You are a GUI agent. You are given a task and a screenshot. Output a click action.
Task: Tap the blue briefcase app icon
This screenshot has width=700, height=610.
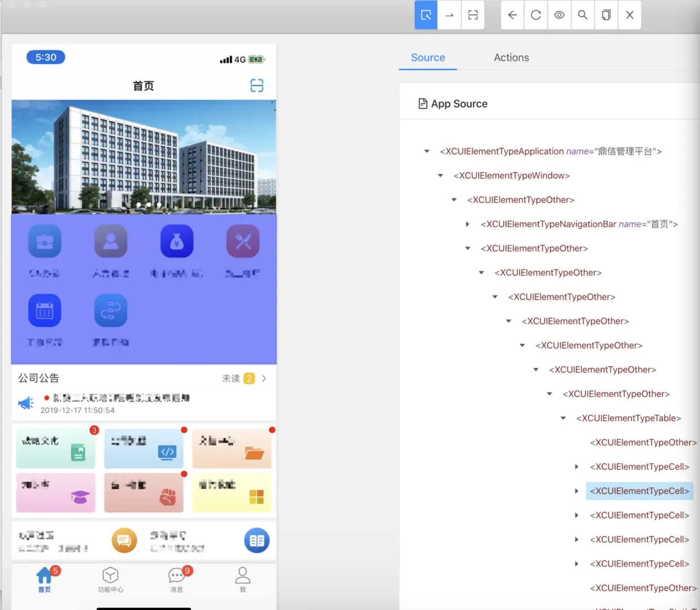click(45, 241)
